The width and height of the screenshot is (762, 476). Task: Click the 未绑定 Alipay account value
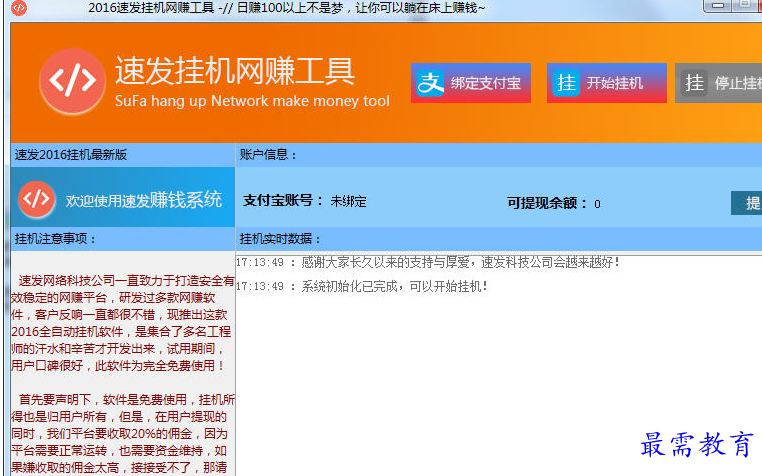pyautogui.click(x=348, y=201)
